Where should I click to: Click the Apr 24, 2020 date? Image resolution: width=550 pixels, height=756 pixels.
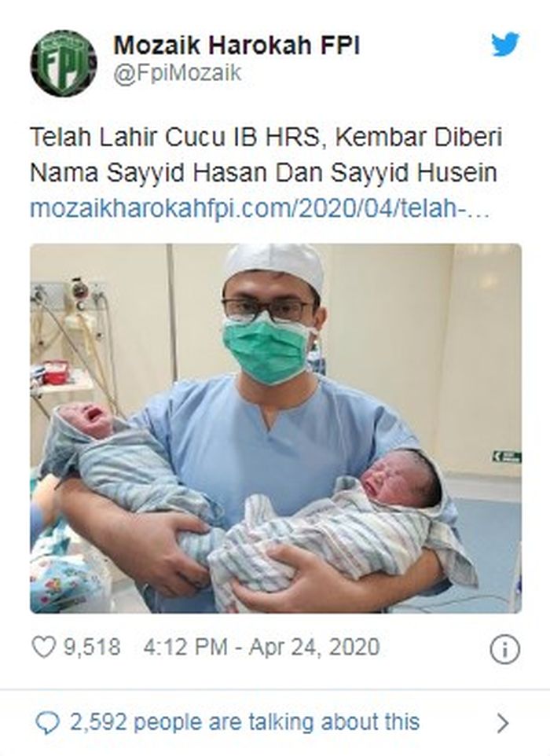click(314, 647)
